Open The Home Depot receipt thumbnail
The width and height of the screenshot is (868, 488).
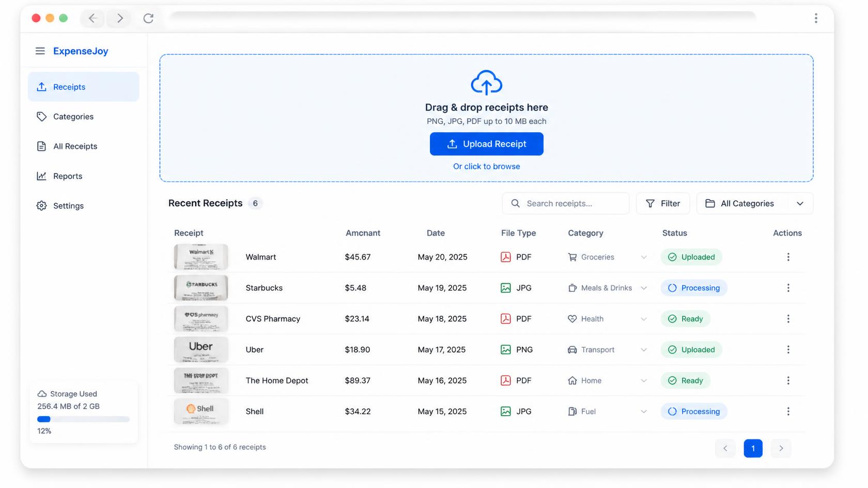201,380
